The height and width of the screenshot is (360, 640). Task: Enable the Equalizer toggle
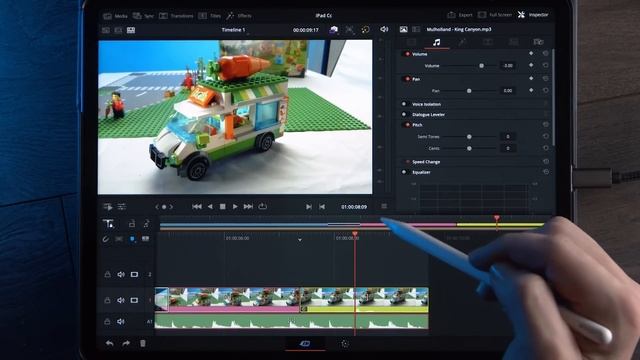[x=404, y=172]
